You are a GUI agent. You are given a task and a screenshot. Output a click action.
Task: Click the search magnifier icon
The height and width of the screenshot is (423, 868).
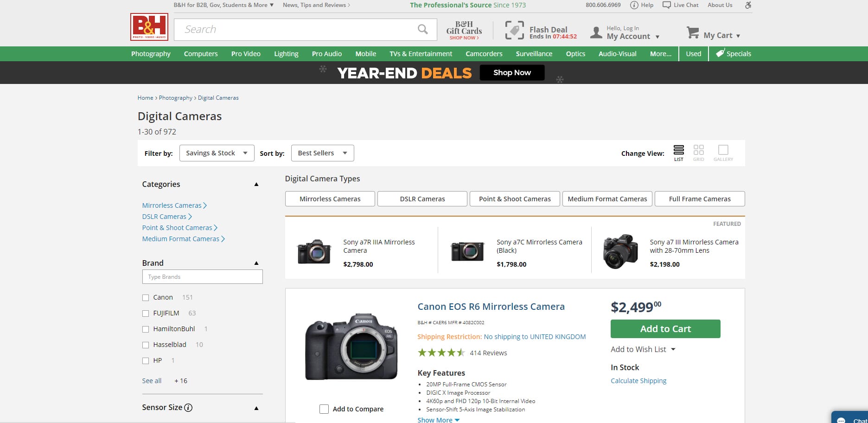click(x=422, y=29)
